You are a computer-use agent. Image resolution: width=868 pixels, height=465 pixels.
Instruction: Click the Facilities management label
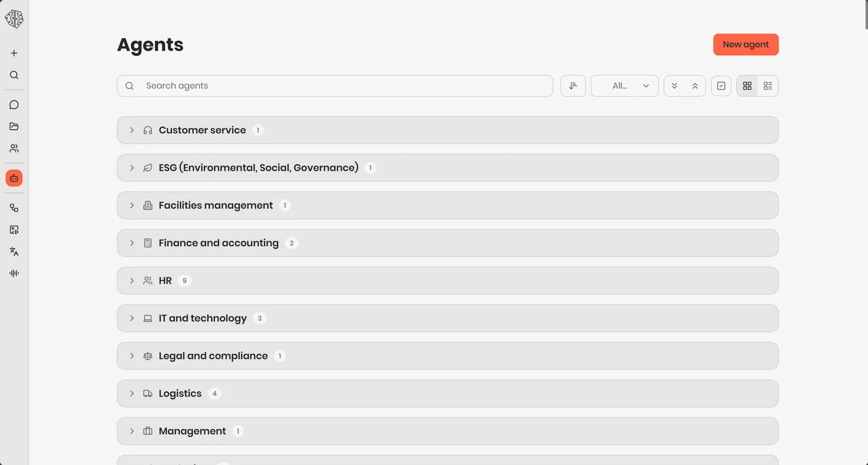click(216, 206)
